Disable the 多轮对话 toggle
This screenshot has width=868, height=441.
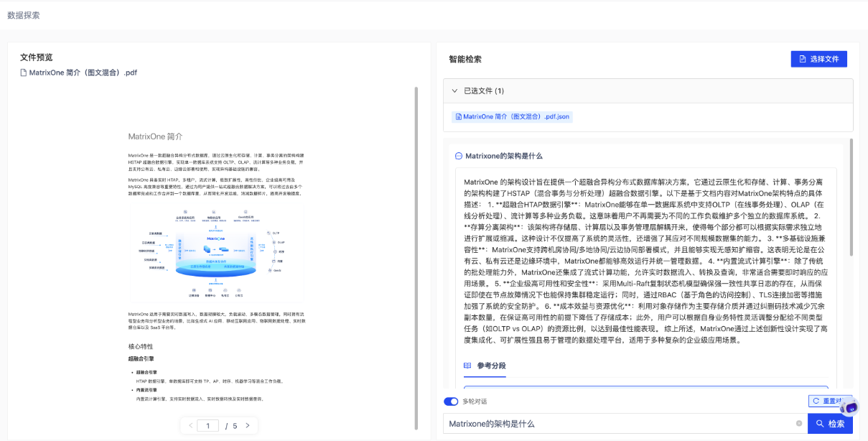(x=451, y=400)
